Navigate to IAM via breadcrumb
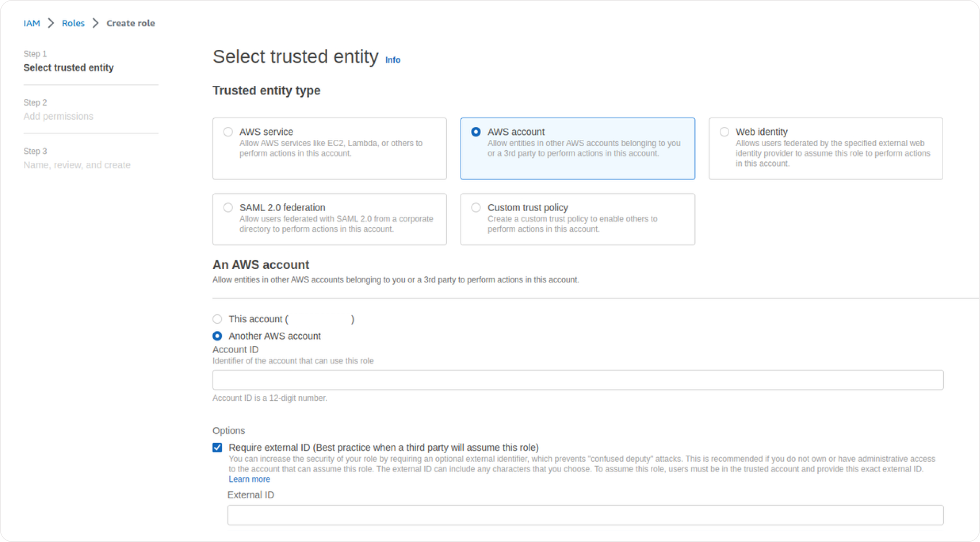The width and height of the screenshot is (980, 542). 32,23
